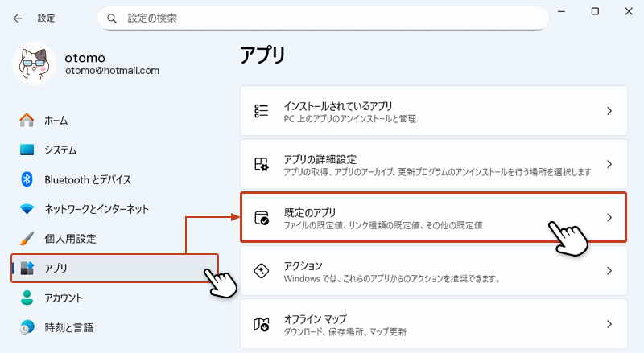Open 既定のアプリ card
This screenshot has height=353, width=644.
(x=434, y=218)
